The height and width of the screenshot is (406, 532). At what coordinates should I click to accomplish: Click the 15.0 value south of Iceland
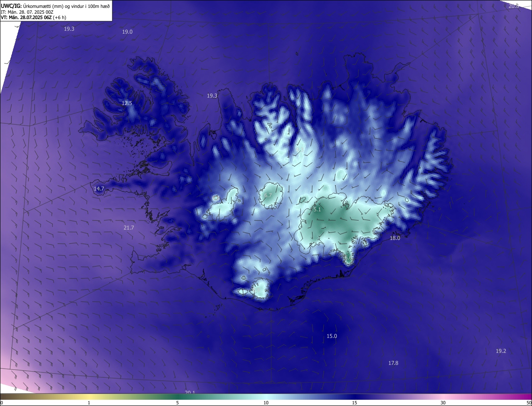(332, 336)
